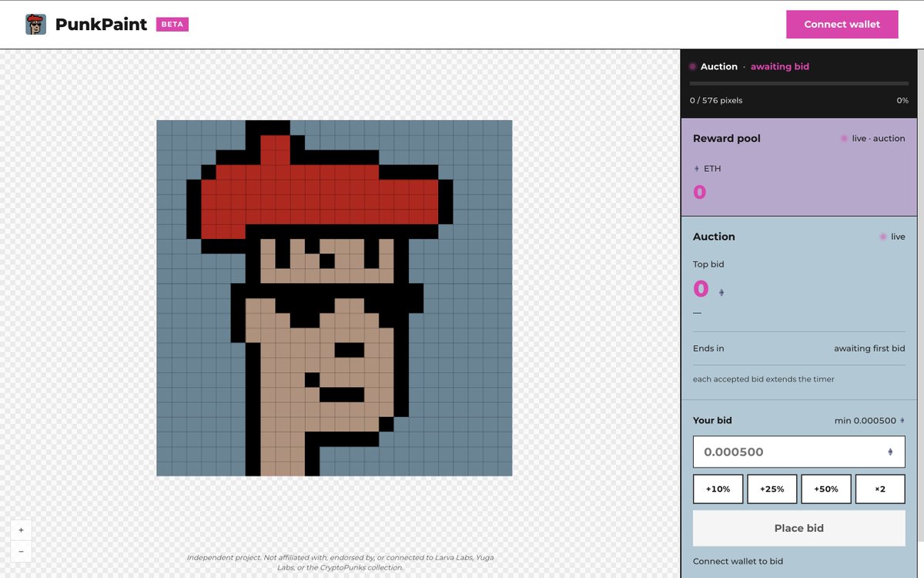Image resolution: width=924 pixels, height=578 pixels.
Task: Click the "Ends in" label
Action: tap(708, 348)
